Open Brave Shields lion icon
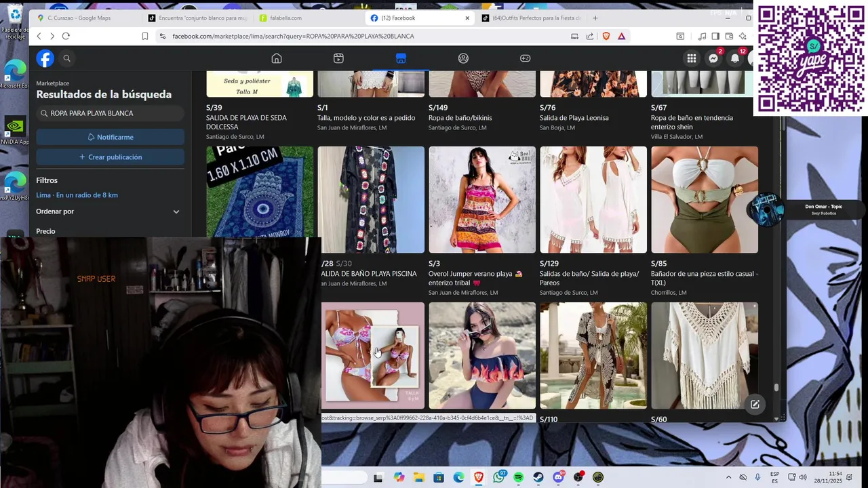Screen dimensions: 868x488 tap(606, 36)
